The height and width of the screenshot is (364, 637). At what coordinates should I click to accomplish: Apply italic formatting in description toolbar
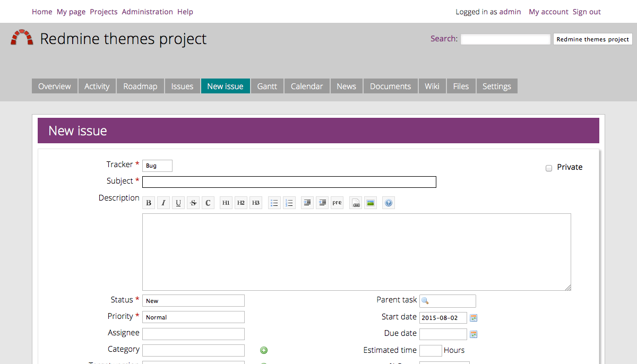(x=163, y=203)
